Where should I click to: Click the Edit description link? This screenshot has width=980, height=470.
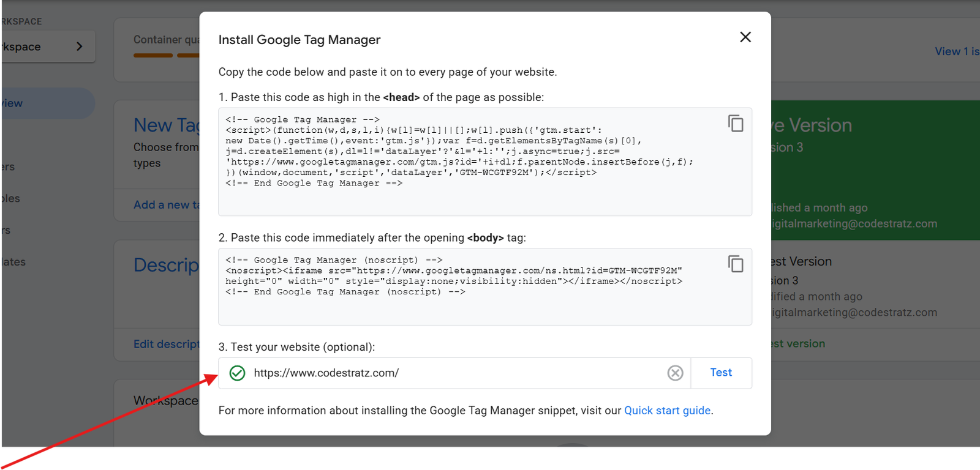(x=167, y=344)
